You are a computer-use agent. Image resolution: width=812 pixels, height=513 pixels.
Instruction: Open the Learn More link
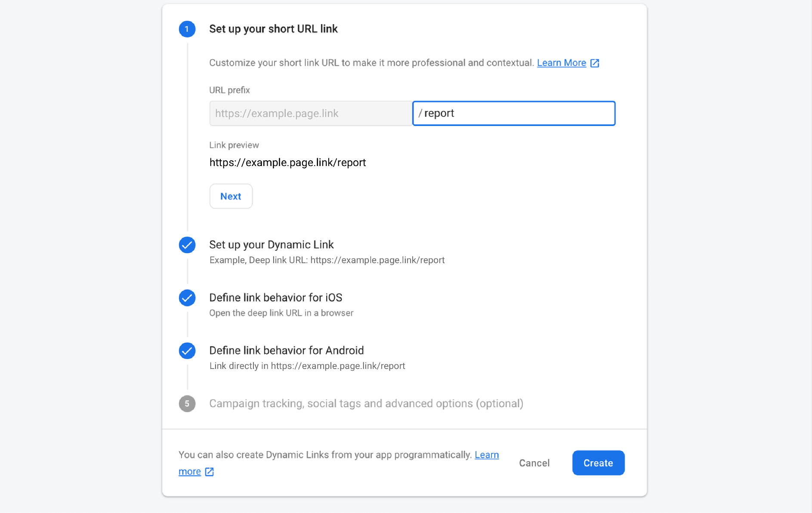click(x=562, y=63)
